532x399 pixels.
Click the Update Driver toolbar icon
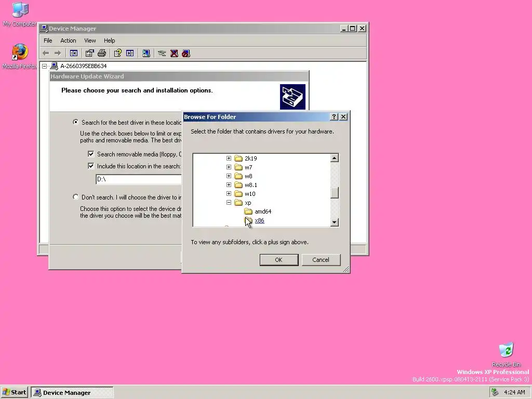pyautogui.click(x=162, y=54)
